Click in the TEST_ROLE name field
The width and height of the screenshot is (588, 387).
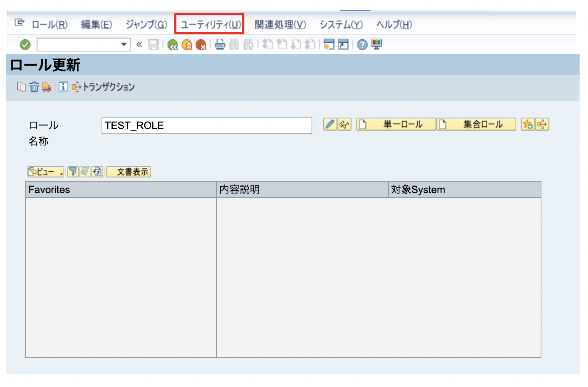coord(206,125)
